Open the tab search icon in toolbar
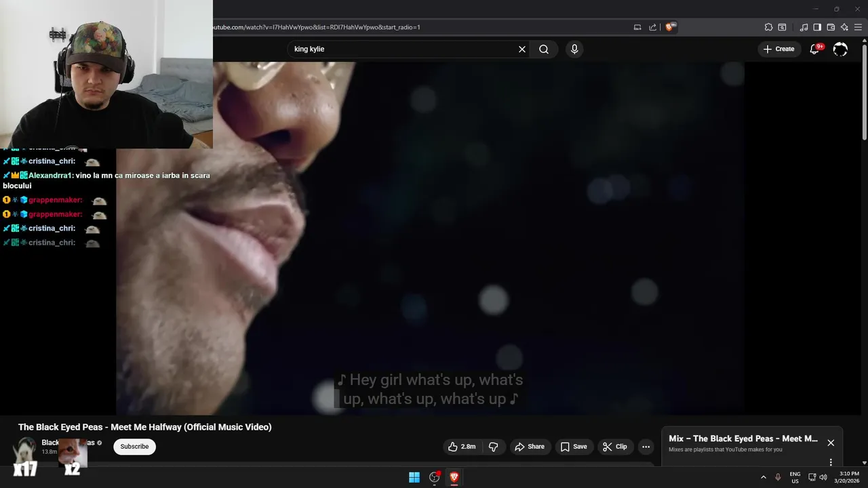Image resolution: width=868 pixels, height=488 pixels. [782, 27]
